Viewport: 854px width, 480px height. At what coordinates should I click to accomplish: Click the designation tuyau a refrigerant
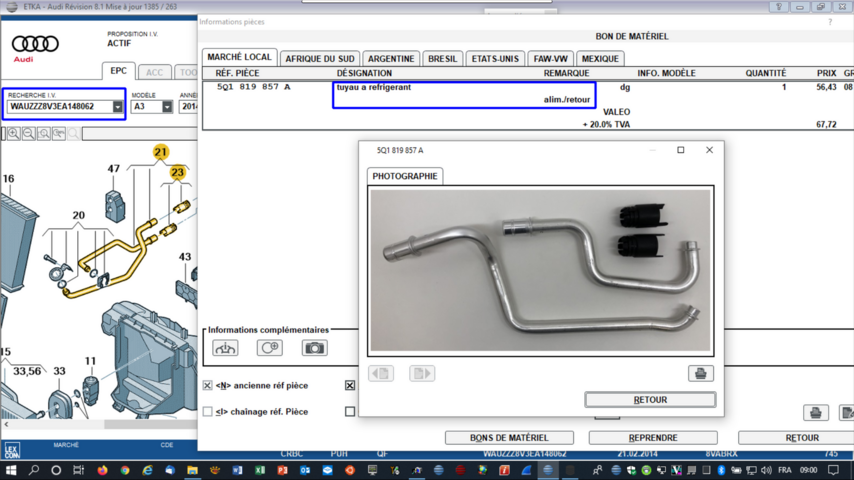374,87
